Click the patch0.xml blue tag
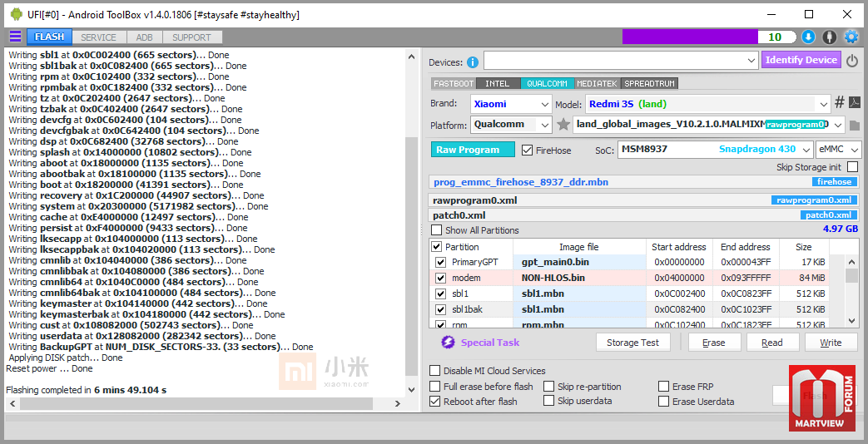 (828, 215)
